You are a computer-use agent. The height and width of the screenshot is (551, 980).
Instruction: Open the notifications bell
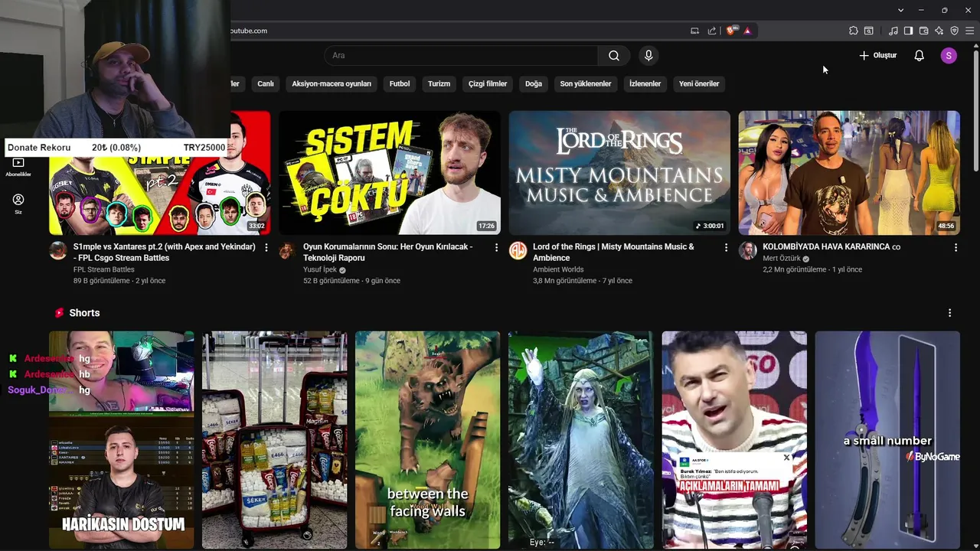coord(920,55)
